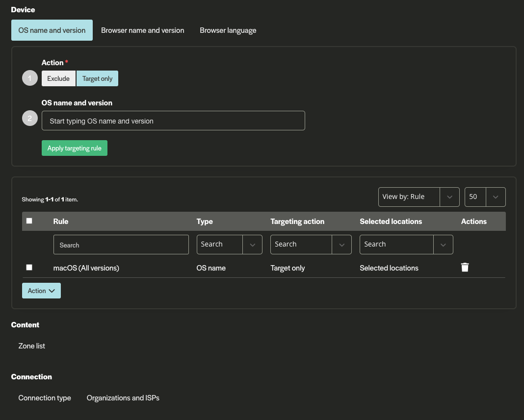
Task: Open the Browser language tab
Action: coord(228,30)
